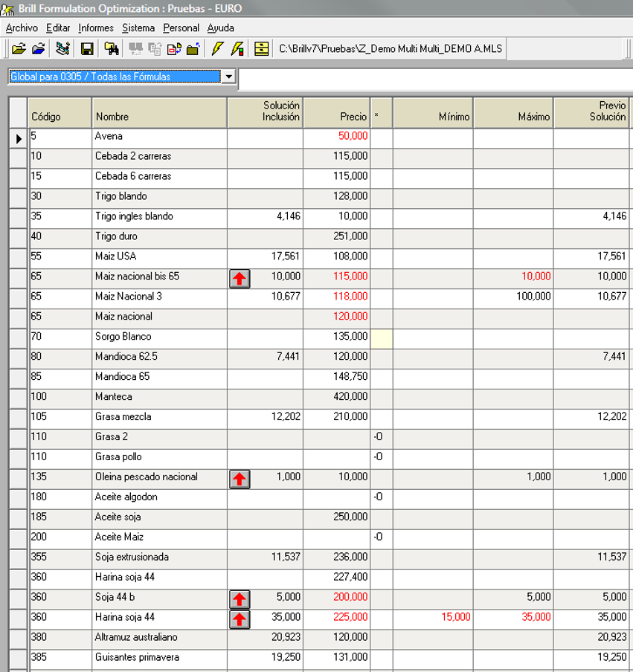Click the highlighted yellow cell in Sorgo Blanco row
This screenshot has width=633, height=672.
point(382,339)
